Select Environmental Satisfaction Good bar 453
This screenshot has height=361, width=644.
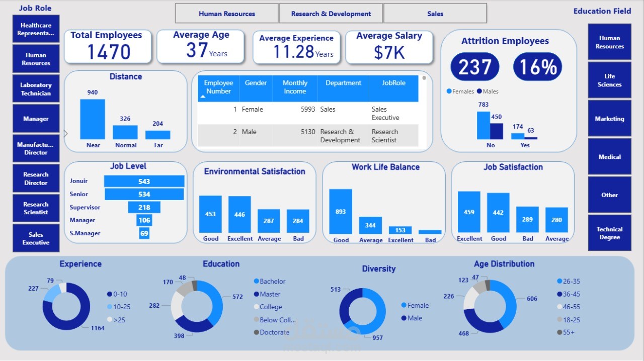(210, 214)
